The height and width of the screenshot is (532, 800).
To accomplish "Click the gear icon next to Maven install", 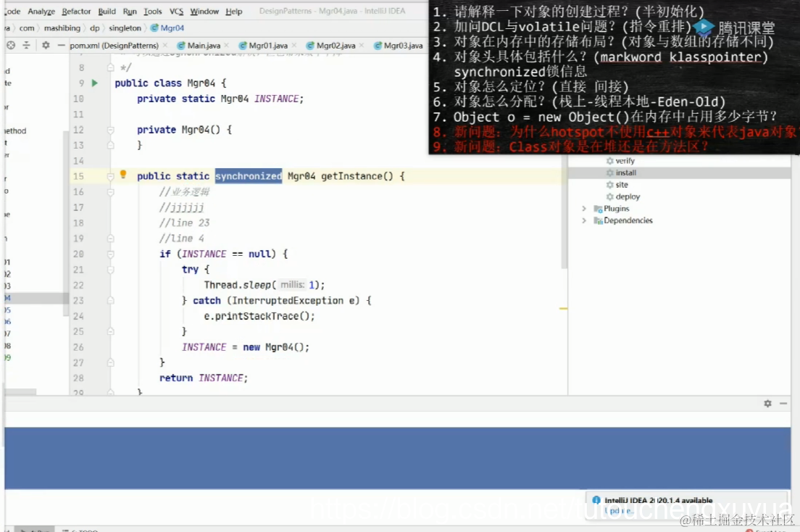I will click(x=609, y=173).
